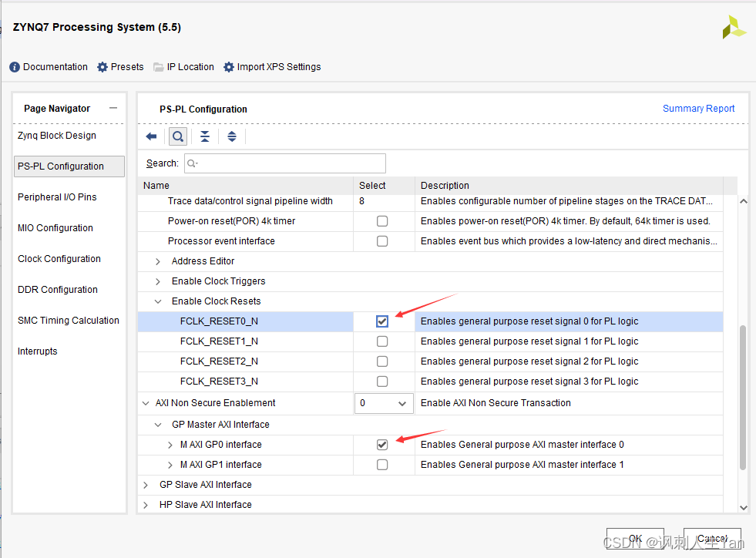
Task: Select PS-PL Configuration page
Action: click(69, 166)
